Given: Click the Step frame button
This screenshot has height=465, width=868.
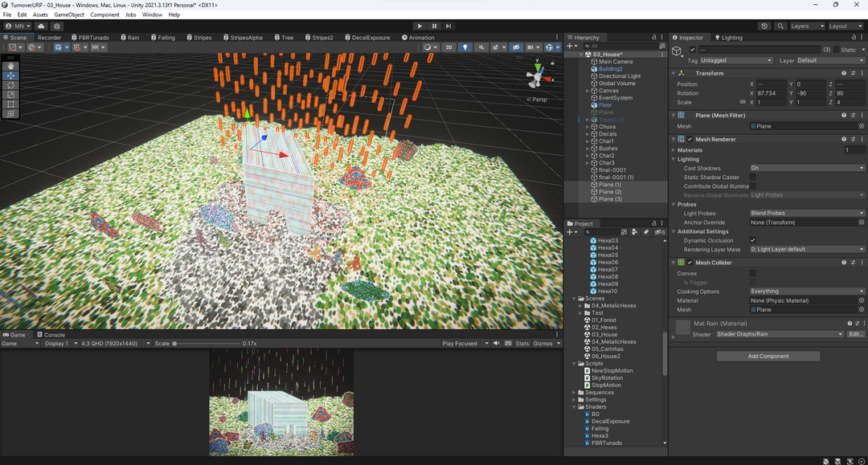Looking at the screenshot, I should click(448, 26).
